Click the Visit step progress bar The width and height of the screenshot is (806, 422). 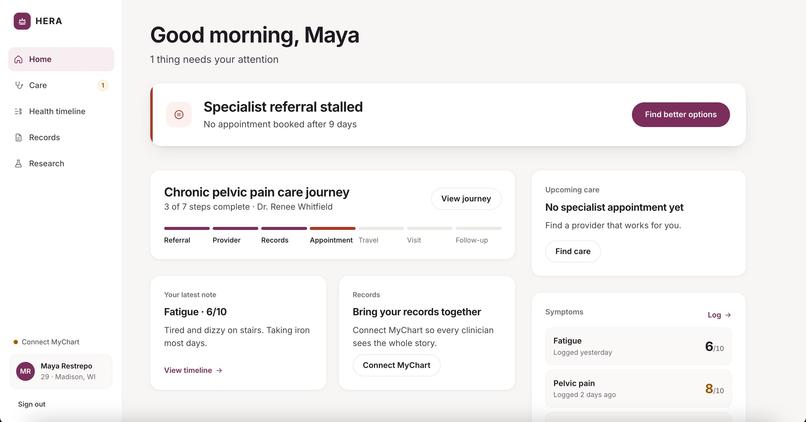(x=430, y=228)
